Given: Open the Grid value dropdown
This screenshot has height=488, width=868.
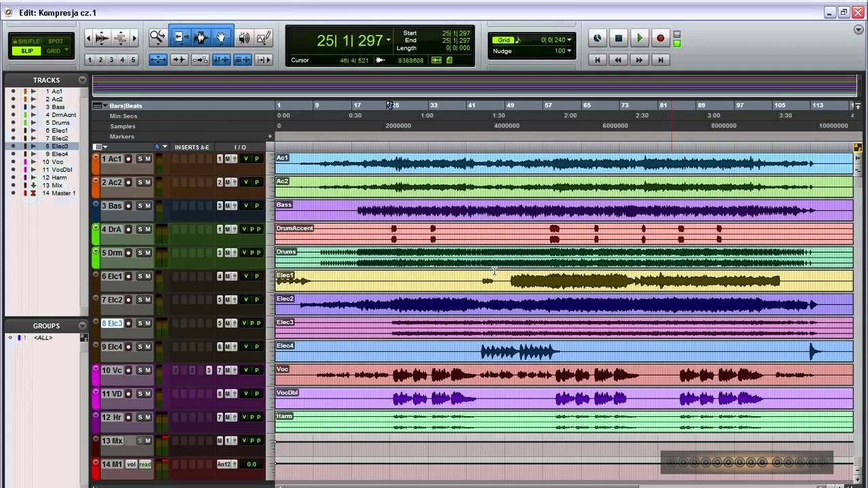Looking at the screenshot, I should tap(569, 40).
